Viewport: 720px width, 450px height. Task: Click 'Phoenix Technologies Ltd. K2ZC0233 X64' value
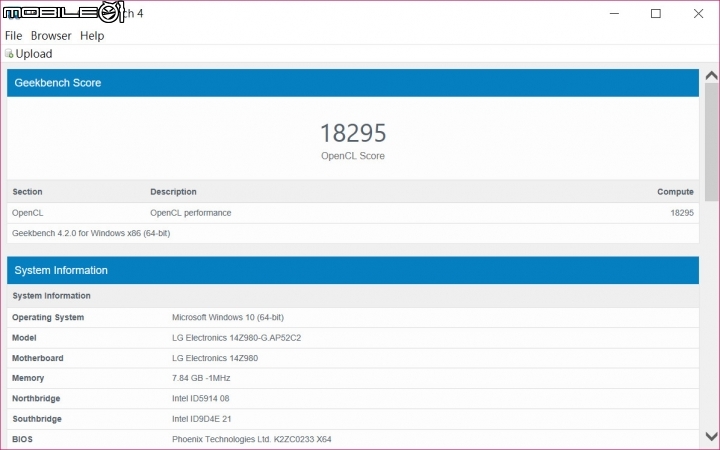pos(252,439)
